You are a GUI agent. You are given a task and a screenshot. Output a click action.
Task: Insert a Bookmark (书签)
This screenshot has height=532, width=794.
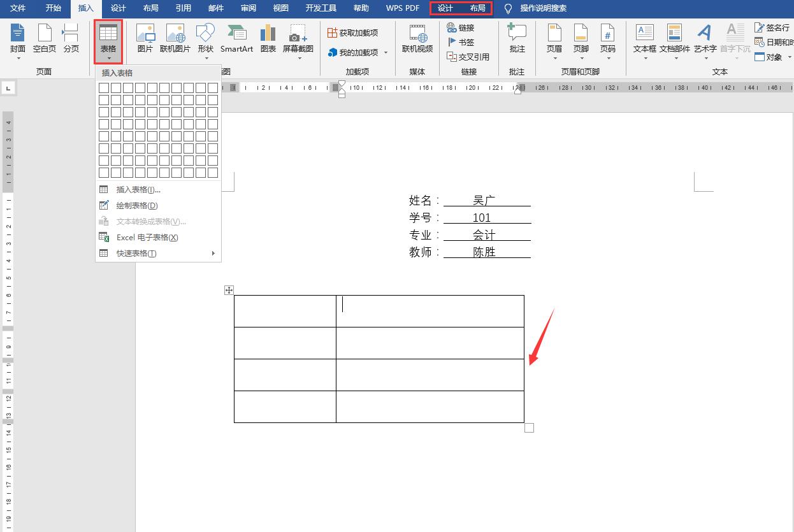click(x=464, y=42)
